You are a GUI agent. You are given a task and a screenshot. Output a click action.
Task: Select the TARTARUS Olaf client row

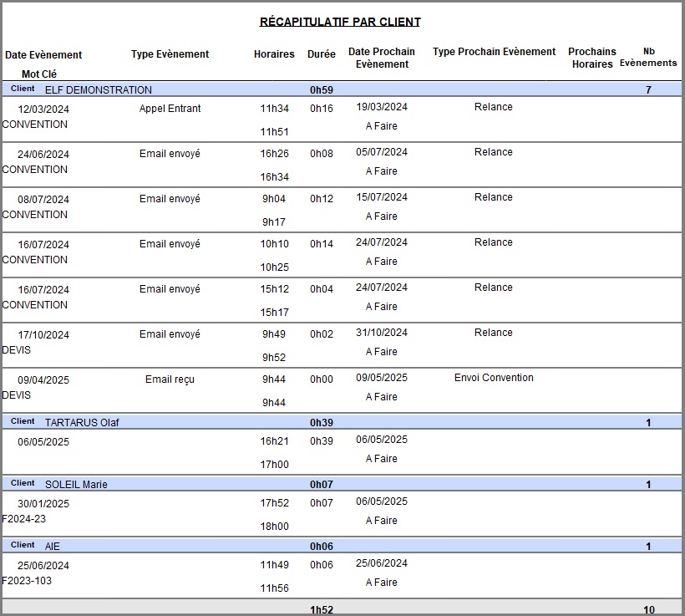click(342, 422)
